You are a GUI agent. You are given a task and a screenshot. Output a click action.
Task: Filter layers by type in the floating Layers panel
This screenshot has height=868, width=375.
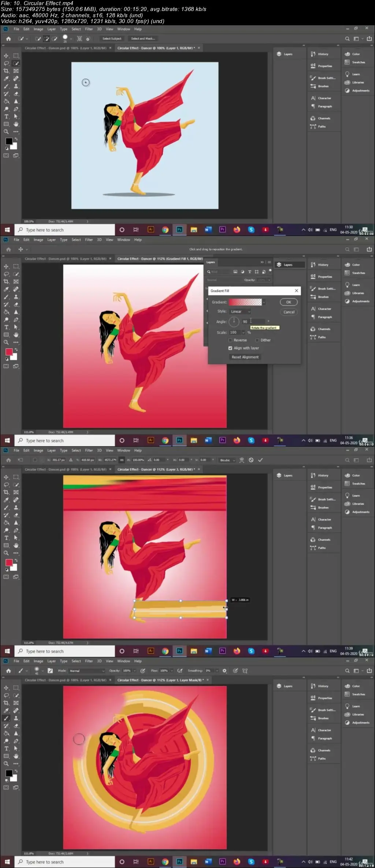[250, 272]
